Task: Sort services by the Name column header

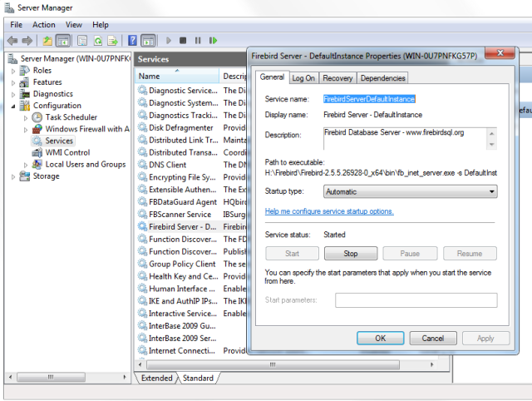Action: (x=177, y=76)
